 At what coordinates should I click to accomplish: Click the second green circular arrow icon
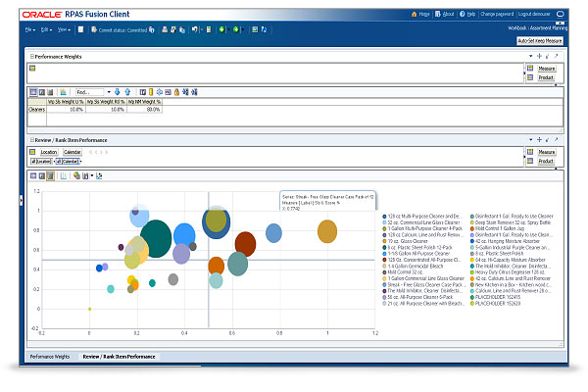[236, 29]
